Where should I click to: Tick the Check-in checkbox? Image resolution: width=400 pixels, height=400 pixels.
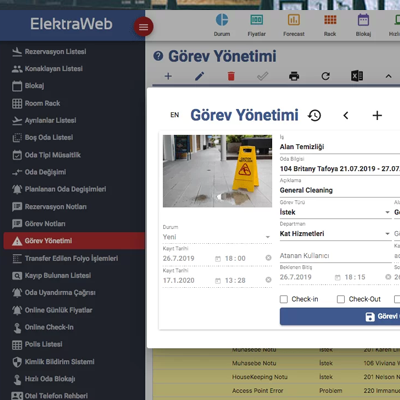284,299
